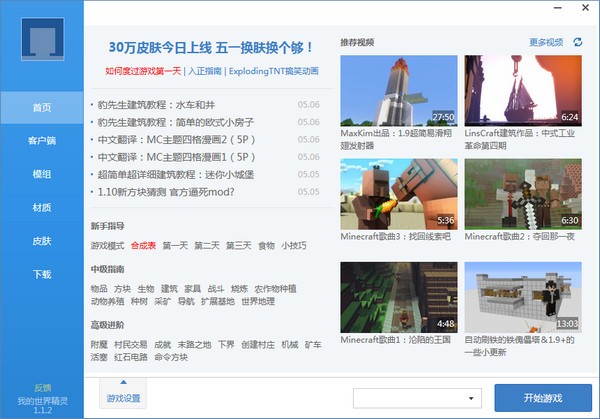Image resolution: width=600 pixels, height=419 pixels.
Task: Open the 第一天 guide link
Action: coord(175,246)
